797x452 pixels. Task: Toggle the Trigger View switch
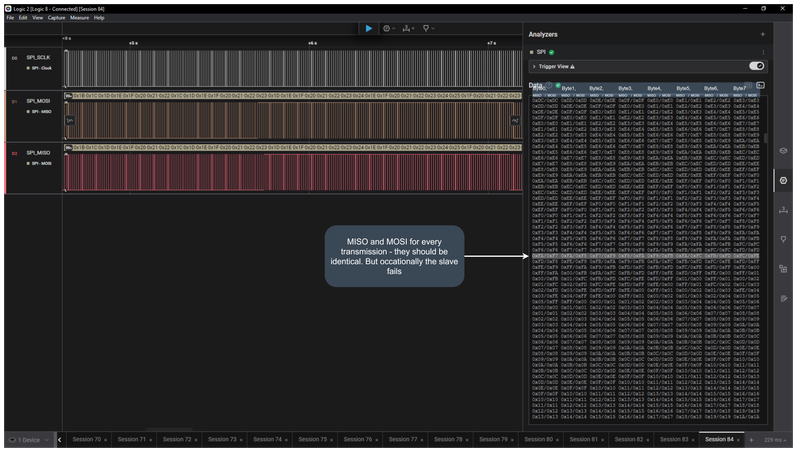(756, 66)
